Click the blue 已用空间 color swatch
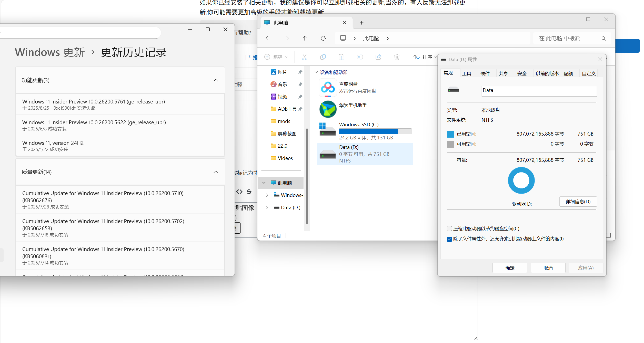The width and height of the screenshot is (644, 343). [x=450, y=134]
